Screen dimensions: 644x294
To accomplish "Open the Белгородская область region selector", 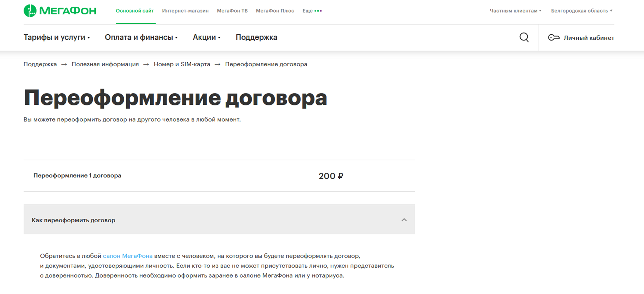I will [582, 11].
